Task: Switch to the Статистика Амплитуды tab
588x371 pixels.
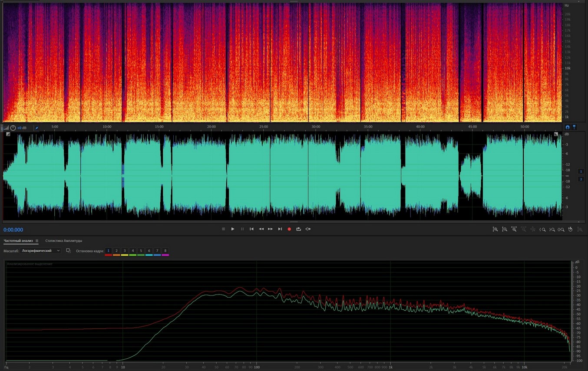Action: (63, 241)
